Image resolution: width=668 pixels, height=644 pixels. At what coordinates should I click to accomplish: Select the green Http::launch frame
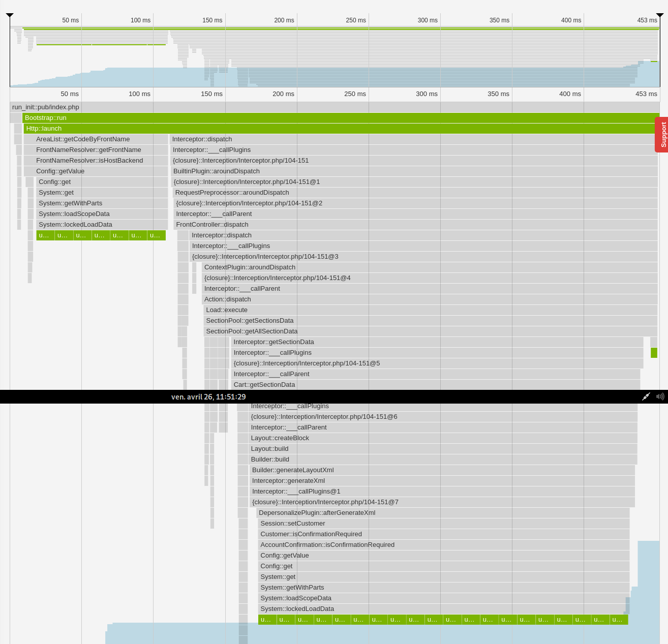coord(203,128)
